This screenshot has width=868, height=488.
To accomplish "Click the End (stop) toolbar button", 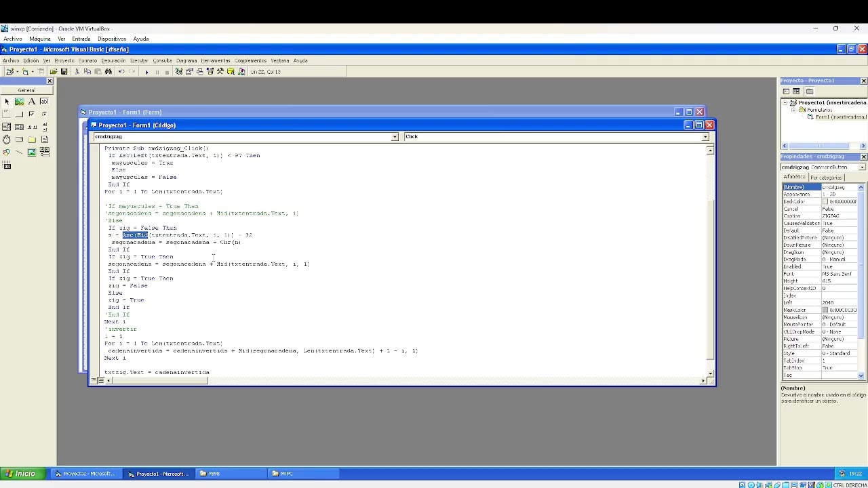I will pyautogui.click(x=167, y=72).
